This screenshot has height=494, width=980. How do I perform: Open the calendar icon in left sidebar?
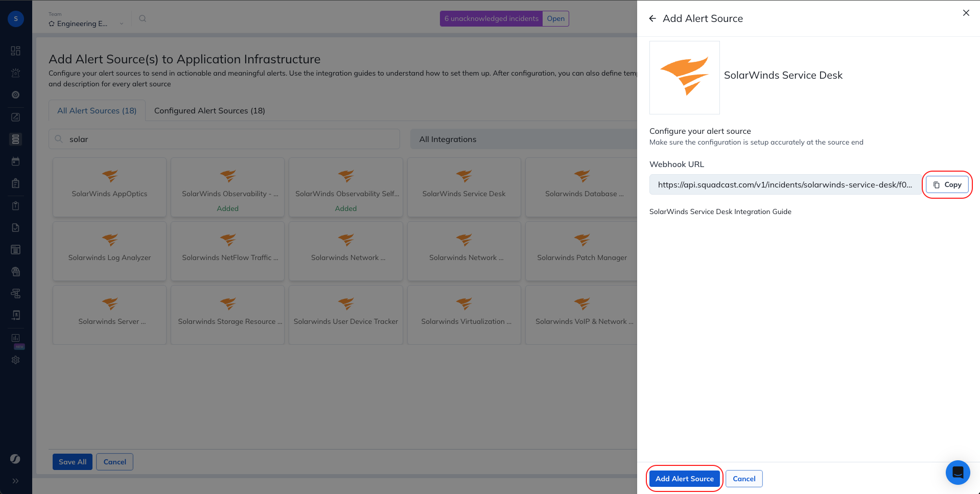[x=16, y=161]
